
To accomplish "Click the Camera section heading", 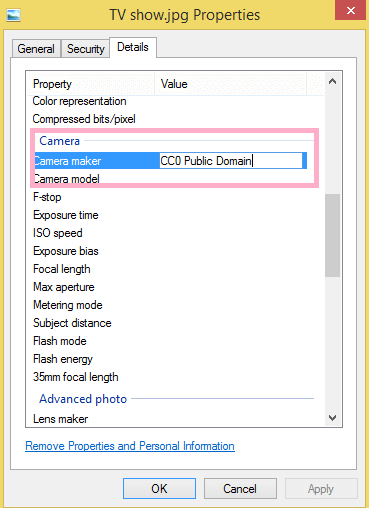I will [60, 141].
